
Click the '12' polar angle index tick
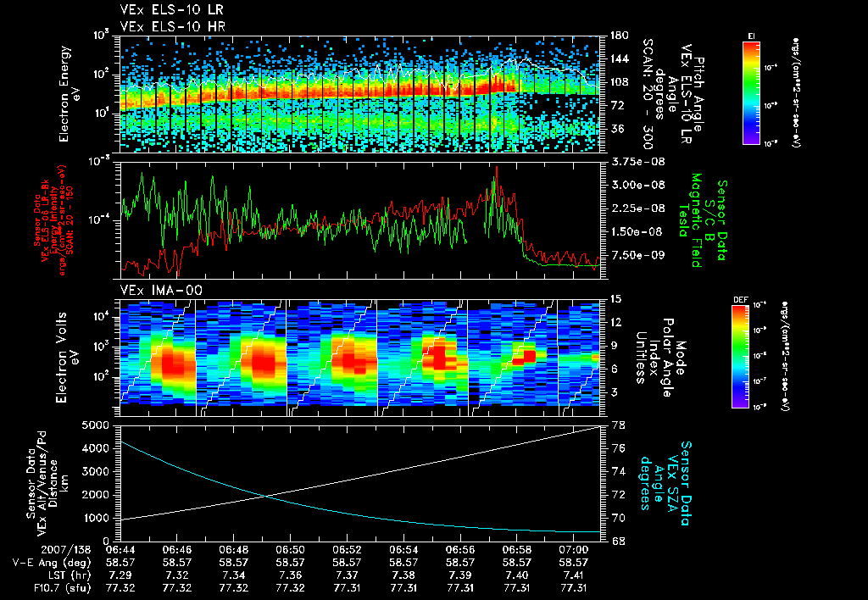tap(615, 322)
